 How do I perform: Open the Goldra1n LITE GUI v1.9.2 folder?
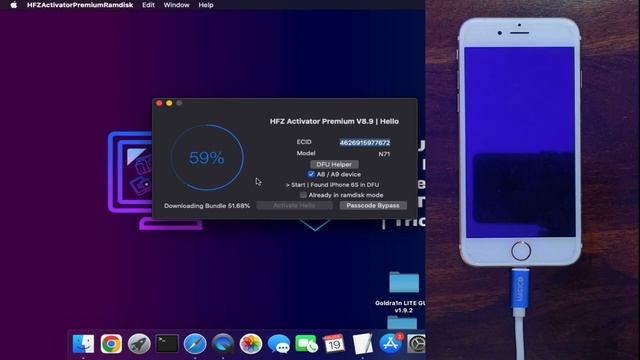403,282
